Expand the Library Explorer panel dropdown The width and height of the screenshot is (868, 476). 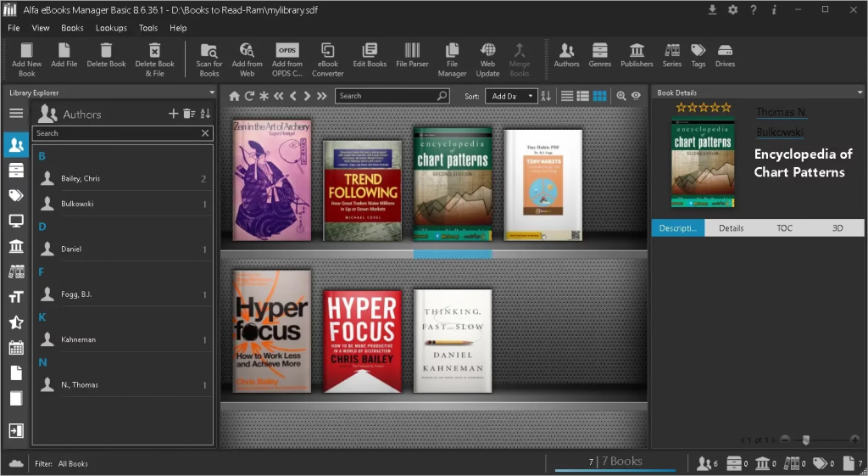coord(211,92)
